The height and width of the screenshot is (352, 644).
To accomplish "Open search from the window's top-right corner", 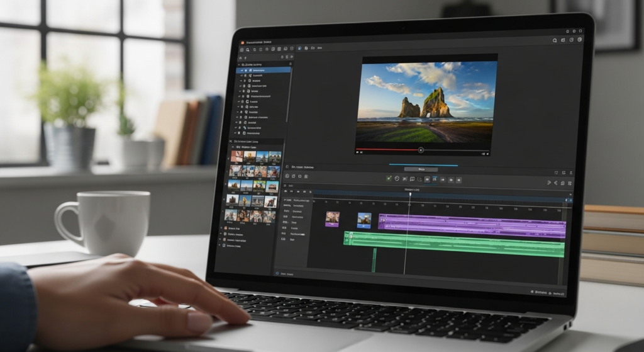I will pos(555,40).
